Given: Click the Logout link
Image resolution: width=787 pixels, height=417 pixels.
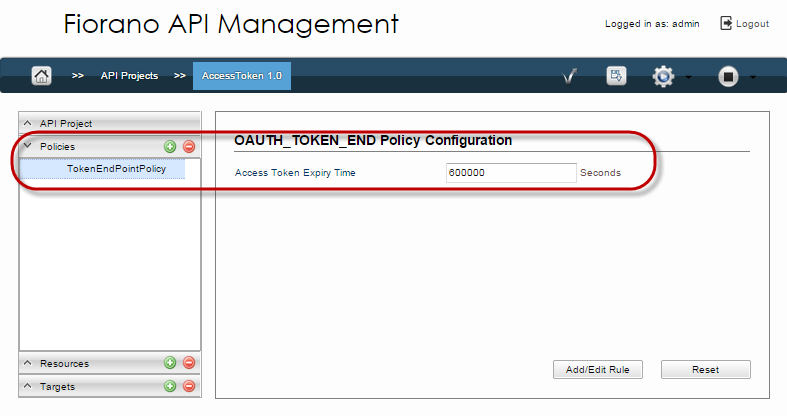Looking at the screenshot, I should (752, 24).
